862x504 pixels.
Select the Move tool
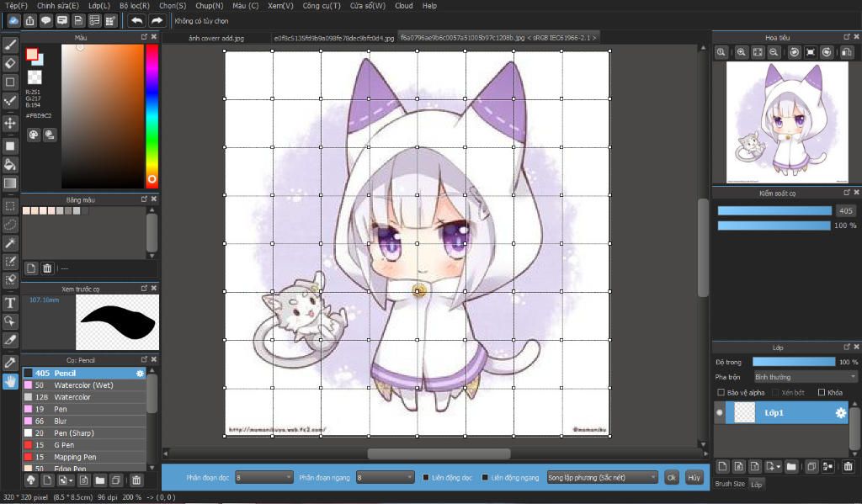coord(10,123)
